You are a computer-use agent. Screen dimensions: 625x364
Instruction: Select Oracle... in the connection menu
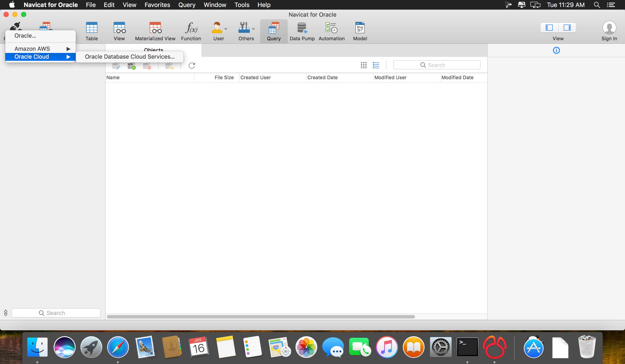pyautogui.click(x=41, y=36)
